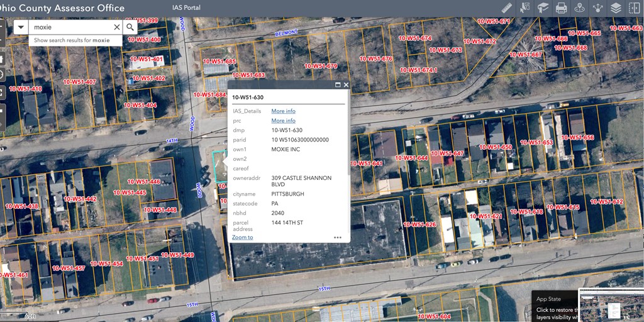Screen dimensions: 644x322
Task: Open the Bookmarks widget
Action: (x=543, y=8)
